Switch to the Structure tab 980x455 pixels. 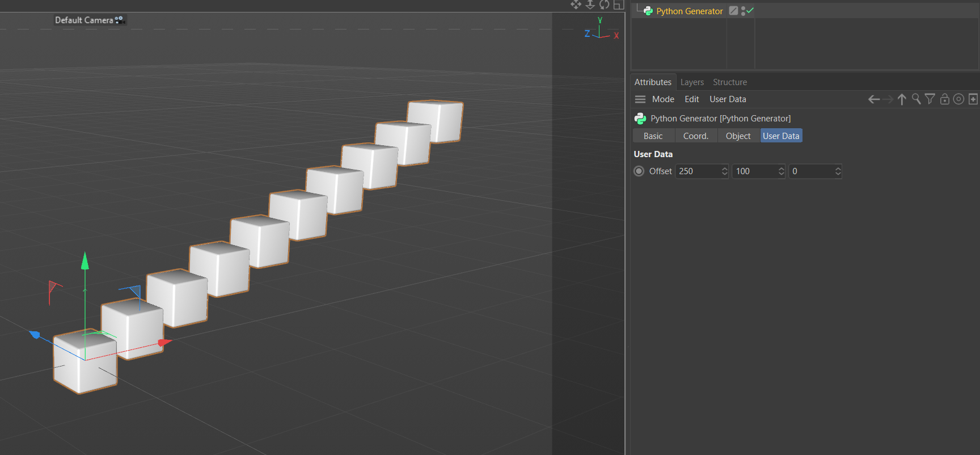(x=730, y=82)
